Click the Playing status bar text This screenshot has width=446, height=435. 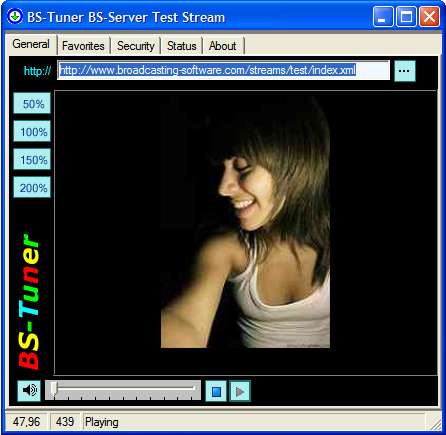pyautogui.click(x=102, y=422)
